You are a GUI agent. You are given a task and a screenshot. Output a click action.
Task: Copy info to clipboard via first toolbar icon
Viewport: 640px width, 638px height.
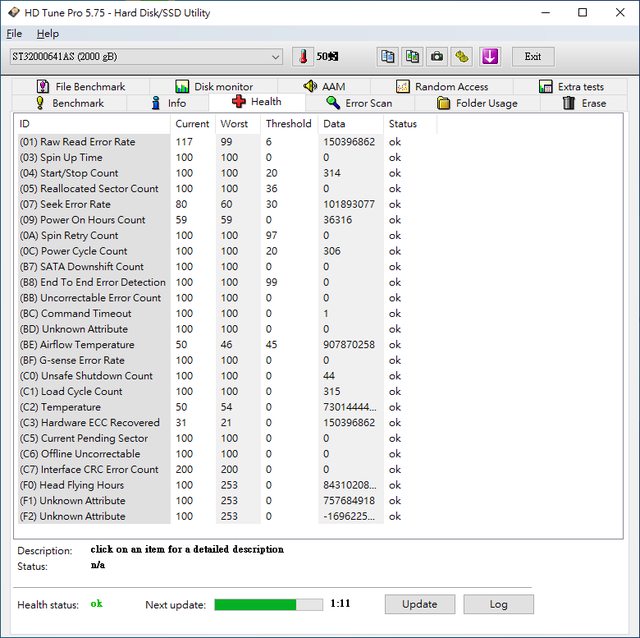(387, 57)
